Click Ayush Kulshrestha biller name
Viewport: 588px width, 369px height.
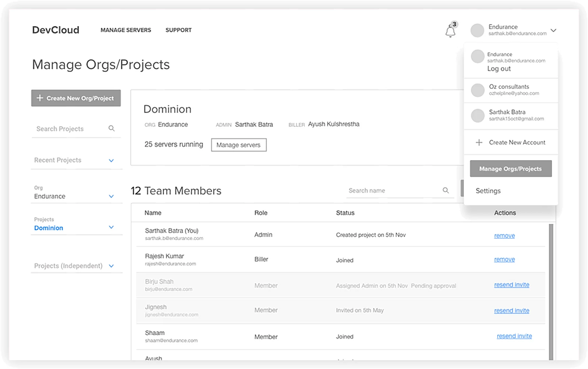(334, 124)
